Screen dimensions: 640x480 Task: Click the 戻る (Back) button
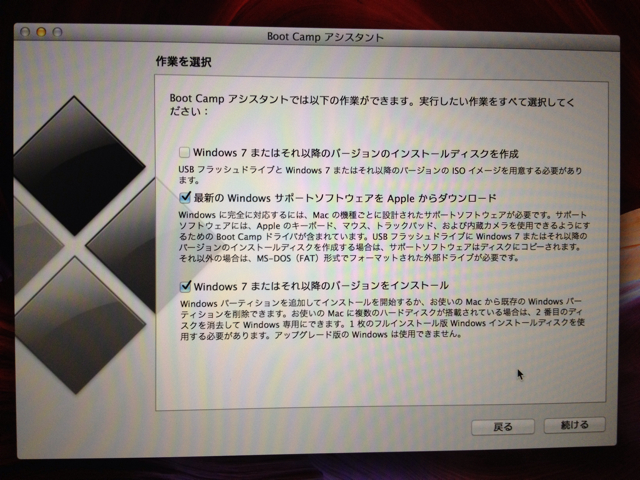(502, 427)
